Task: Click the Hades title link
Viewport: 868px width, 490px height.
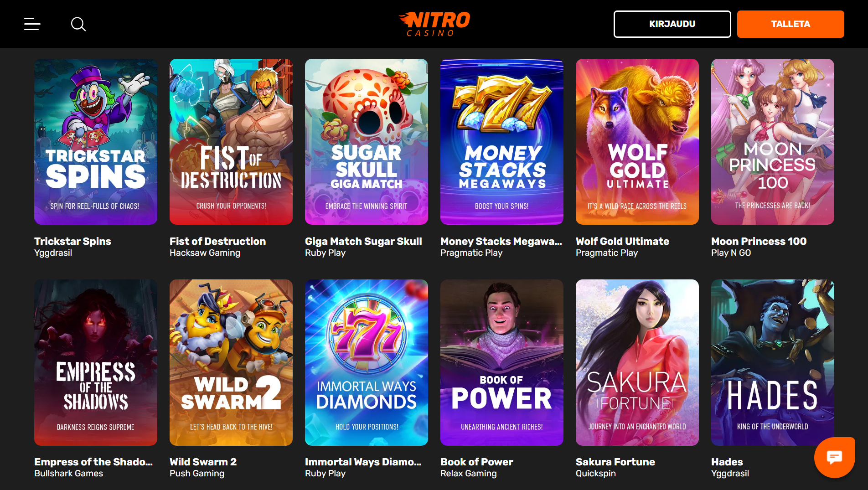Action: (x=727, y=462)
